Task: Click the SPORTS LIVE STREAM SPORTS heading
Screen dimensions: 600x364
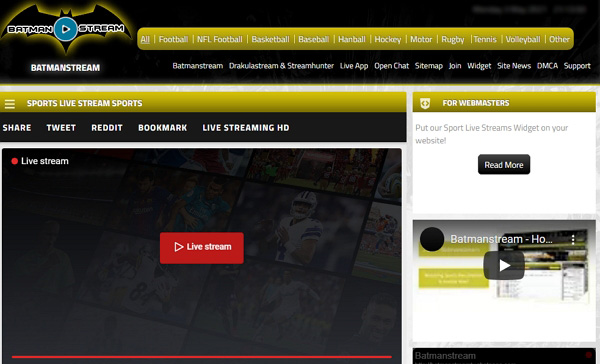Action: [x=85, y=103]
